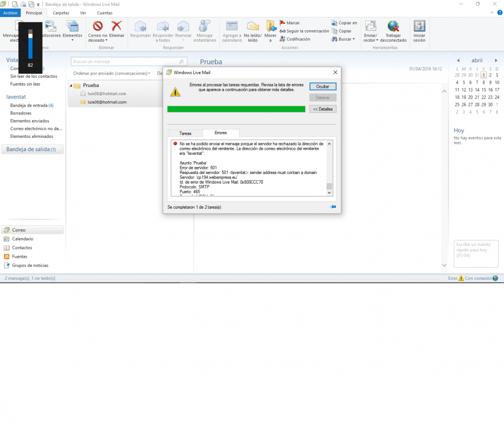Close the Windows Live Mail error dialog
The height and width of the screenshot is (435, 504).
click(335, 72)
